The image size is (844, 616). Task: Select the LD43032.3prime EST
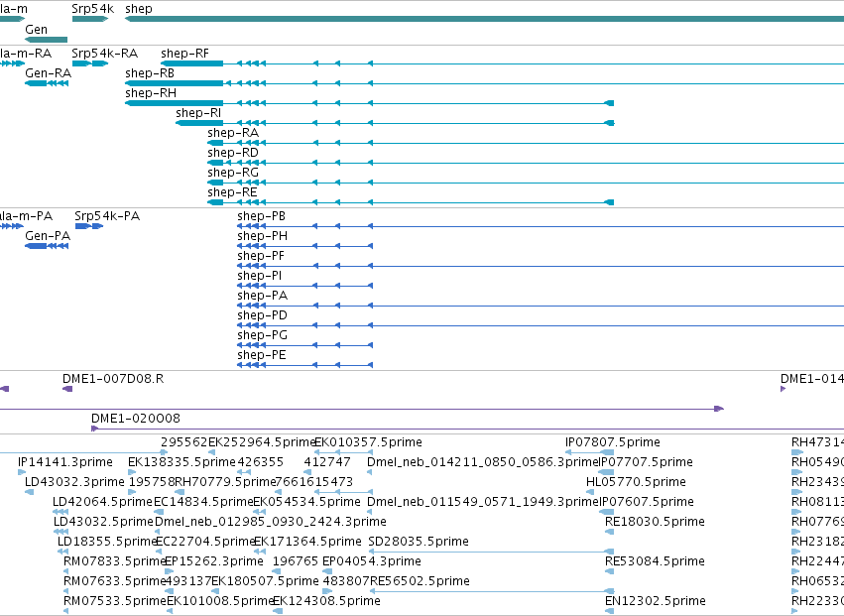pos(74,482)
